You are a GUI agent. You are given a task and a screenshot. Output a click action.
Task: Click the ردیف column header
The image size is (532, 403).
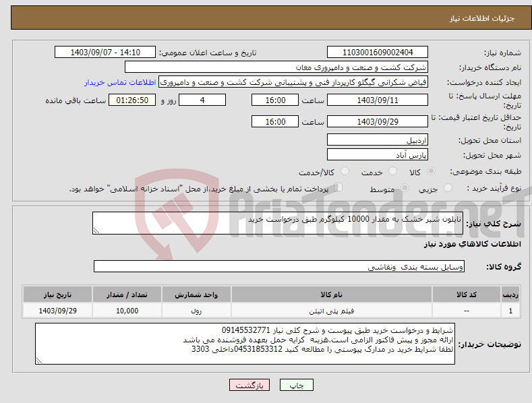click(x=510, y=294)
